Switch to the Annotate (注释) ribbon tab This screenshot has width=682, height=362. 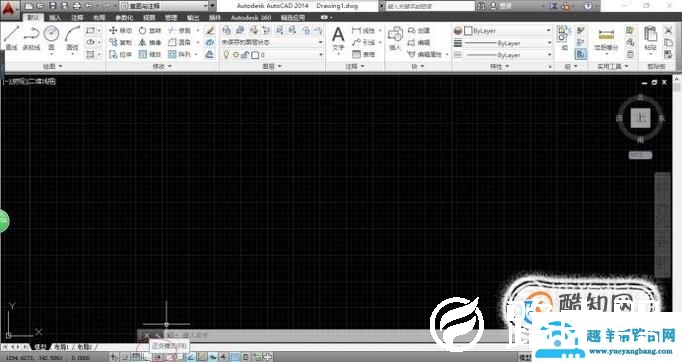click(x=77, y=18)
